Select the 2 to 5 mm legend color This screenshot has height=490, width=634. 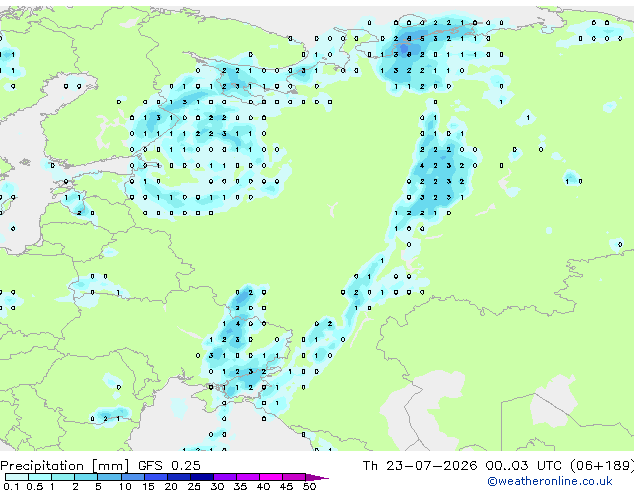(x=86, y=477)
